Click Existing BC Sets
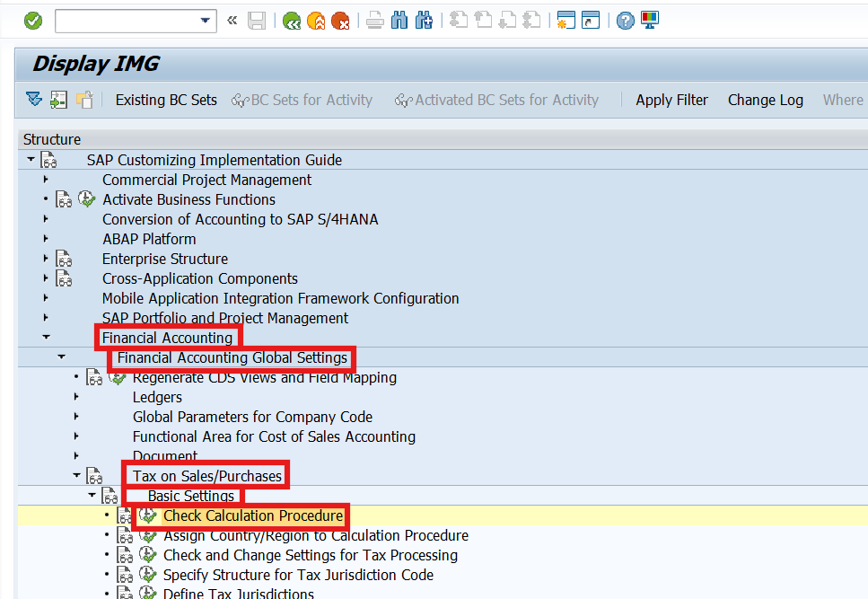Image resolution: width=868 pixels, height=599 pixels. click(165, 100)
